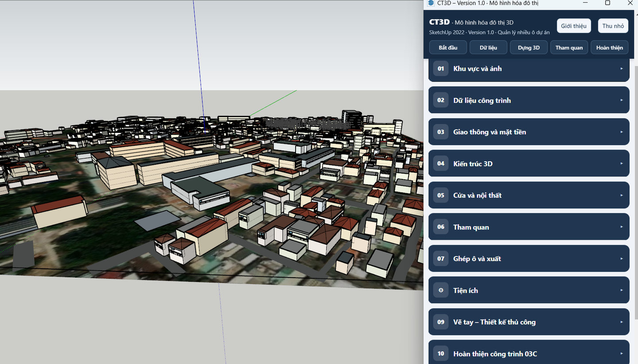Screen dimensions: 638x364
Task: Click the 'Giao thông và mặt tiền' title text
Action: click(x=490, y=132)
